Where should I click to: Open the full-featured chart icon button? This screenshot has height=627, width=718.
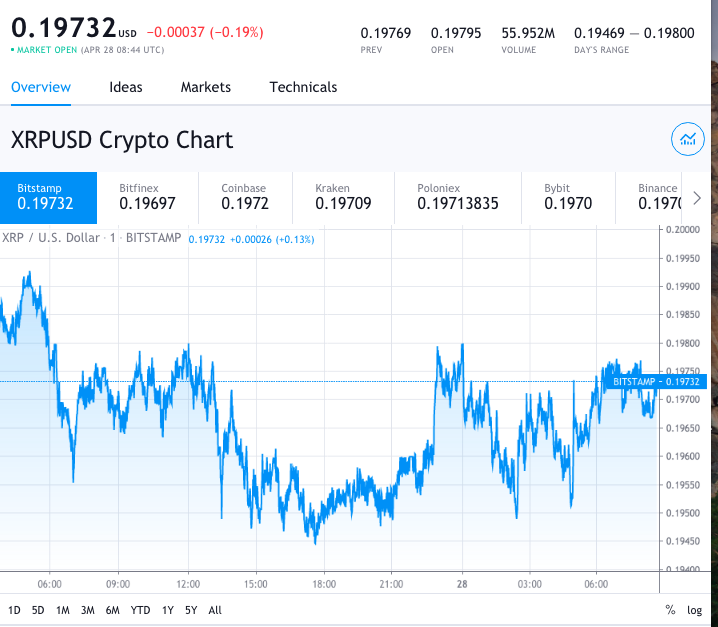click(x=686, y=140)
